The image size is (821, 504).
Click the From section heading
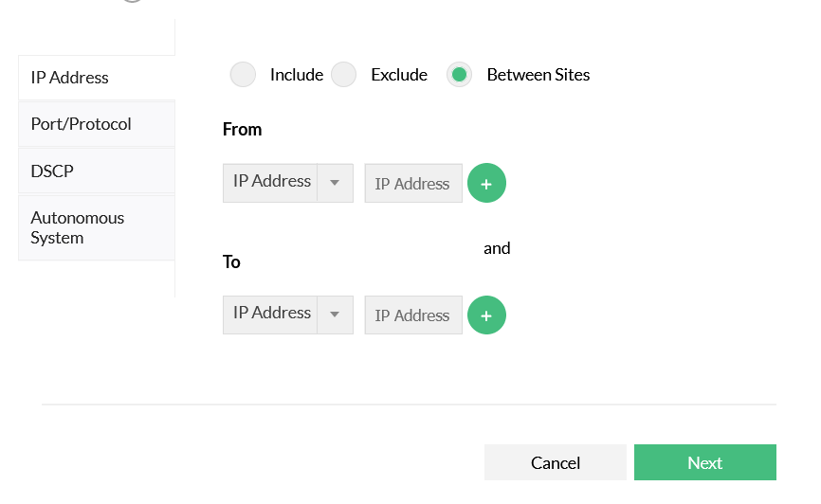[242, 130]
